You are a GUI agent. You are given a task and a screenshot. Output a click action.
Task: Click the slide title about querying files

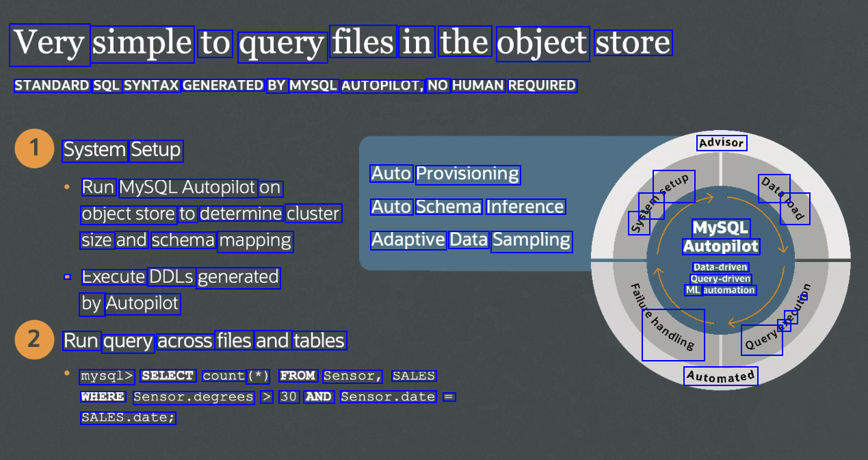(x=341, y=43)
